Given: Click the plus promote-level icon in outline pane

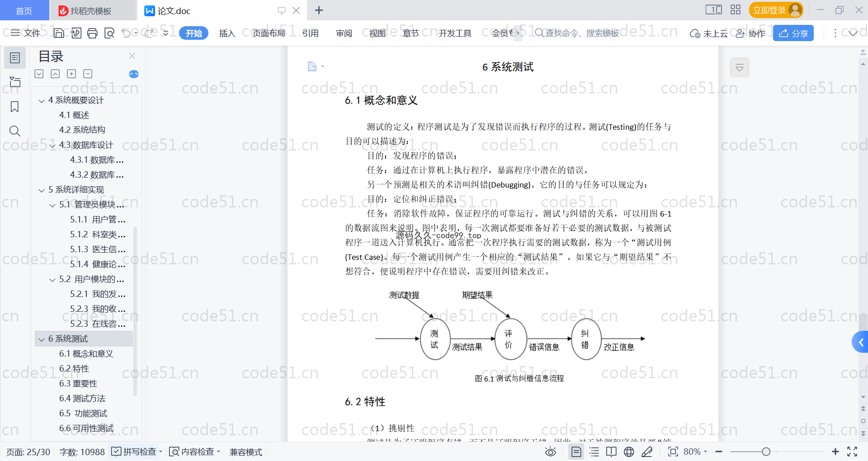Looking at the screenshot, I should click(71, 74).
